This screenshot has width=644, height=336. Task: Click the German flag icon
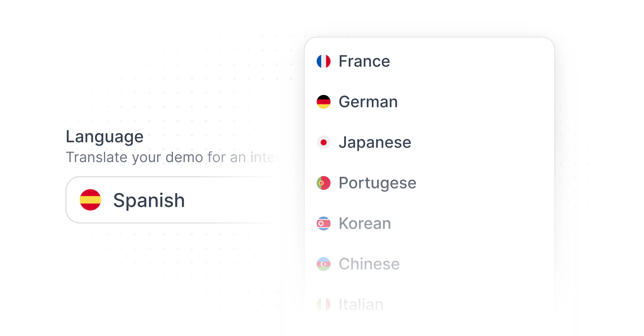click(324, 102)
